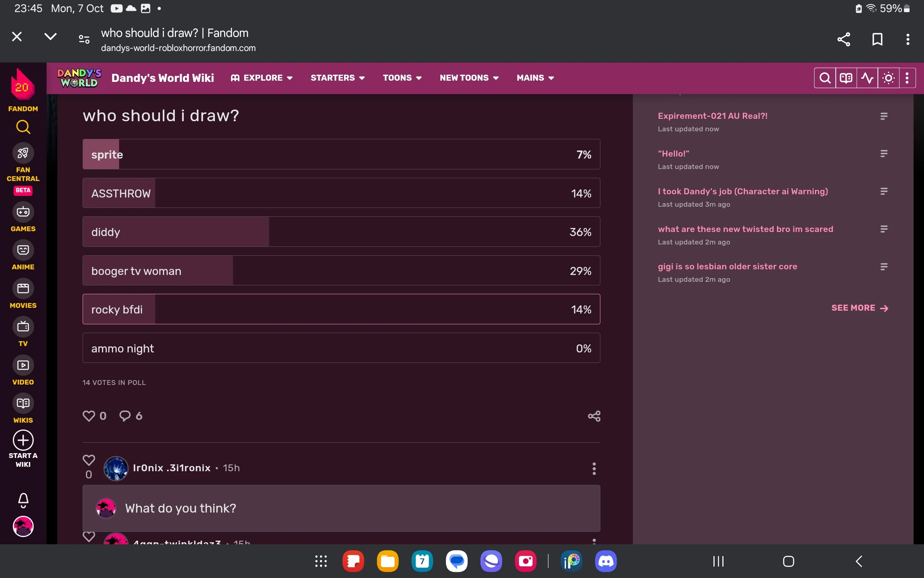The width and height of the screenshot is (924, 578).
Task: Open the Expirement-021 AU Real?! post
Action: pyautogui.click(x=712, y=116)
